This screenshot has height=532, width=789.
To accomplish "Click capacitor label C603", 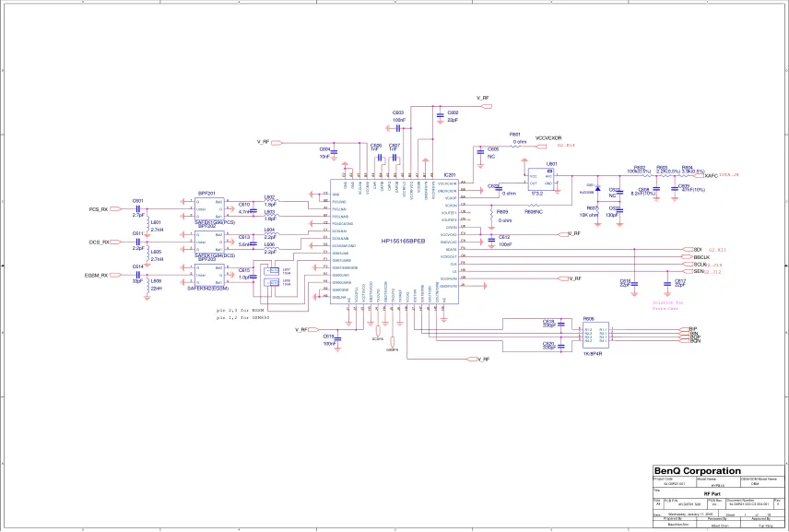I will 398,113.
